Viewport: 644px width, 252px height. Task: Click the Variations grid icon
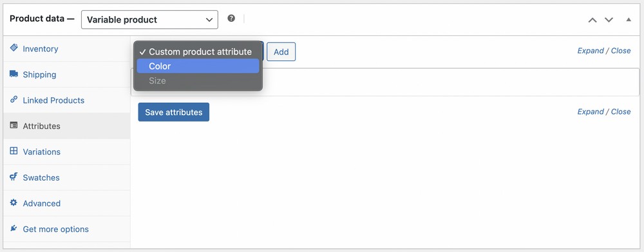[x=14, y=151]
